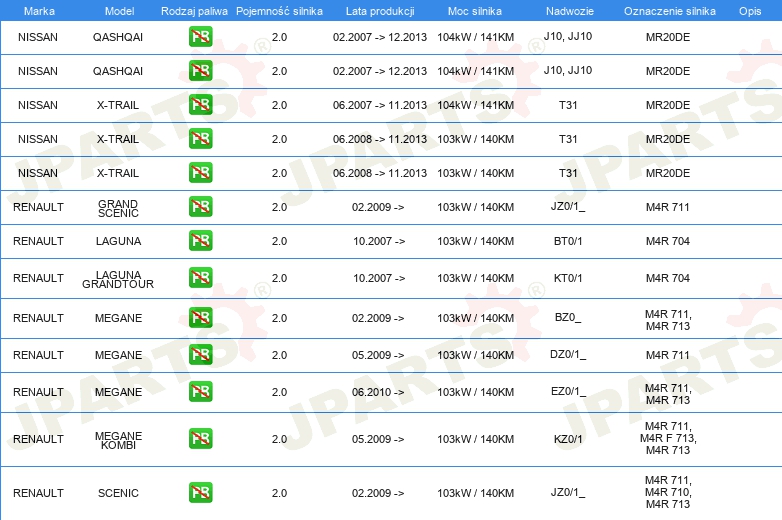
Task: Click 'JZ0/1_' in the GRAND SCENIC row
Action: pyautogui.click(x=568, y=206)
